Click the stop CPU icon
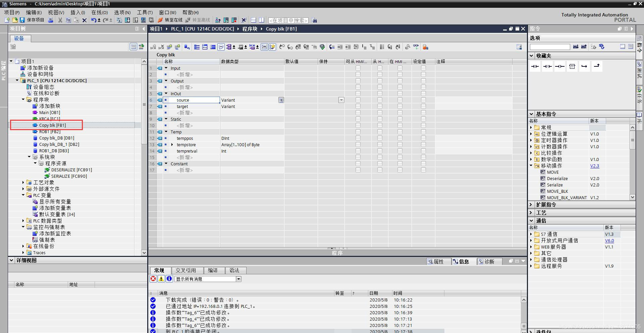The height and width of the screenshot is (333, 644). (x=234, y=20)
